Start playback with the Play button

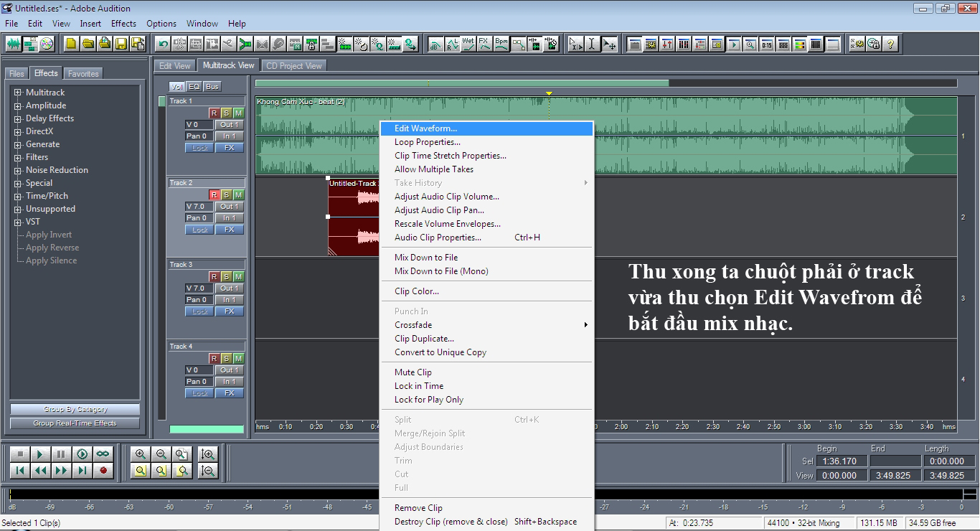[x=41, y=454]
